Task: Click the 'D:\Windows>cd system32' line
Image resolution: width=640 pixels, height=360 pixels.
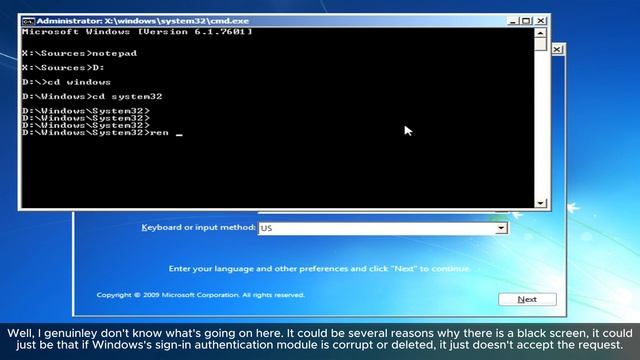Action: [92, 97]
